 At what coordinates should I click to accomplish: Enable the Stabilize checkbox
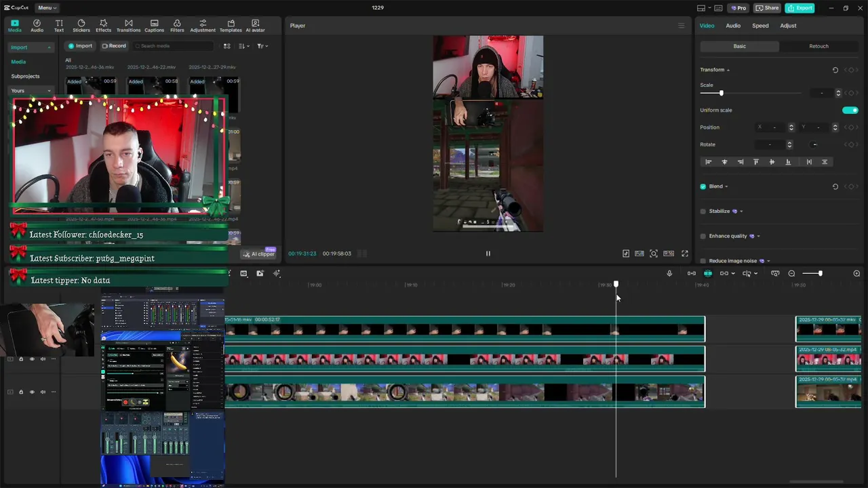click(703, 211)
